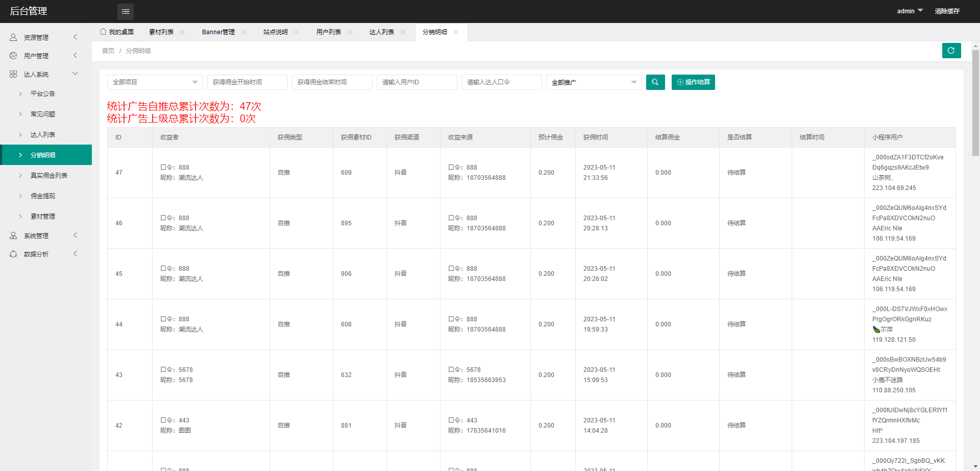The image size is (980, 471).
Task: Close the 站点说明 tab
Action: [x=297, y=32]
